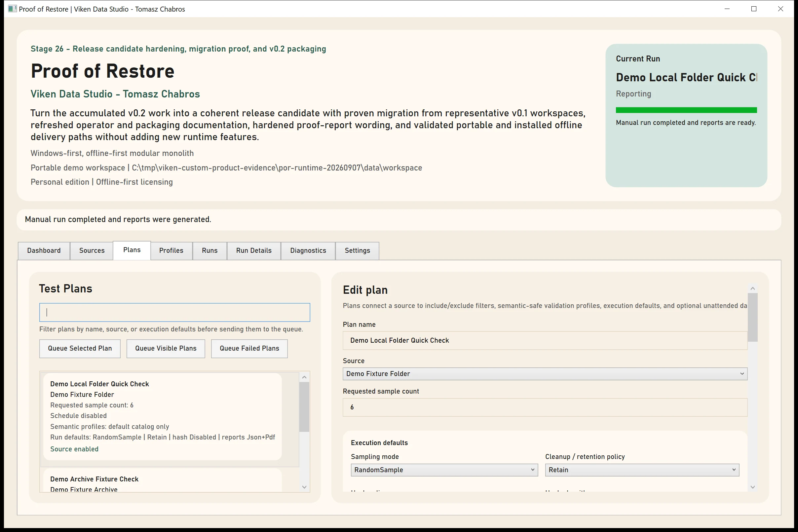Close the Proof of Restore window

click(x=781, y=9)
